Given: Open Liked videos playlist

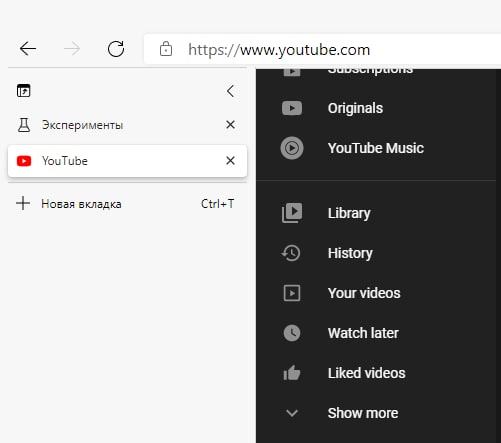Looking at the screenshot, I should pyautogui.click(x=366, y=373).
